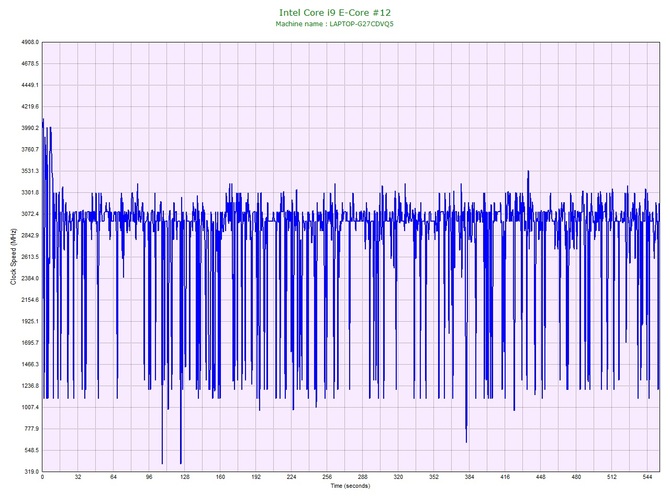Viewport: 670px width, 503px height.
Task: Click the x-axis tick label 480
Action: (x=576, y=477)
